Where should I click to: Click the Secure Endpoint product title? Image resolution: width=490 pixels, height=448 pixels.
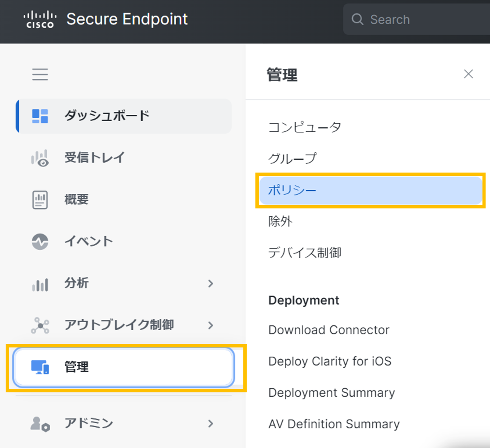[x=127, y=19]
